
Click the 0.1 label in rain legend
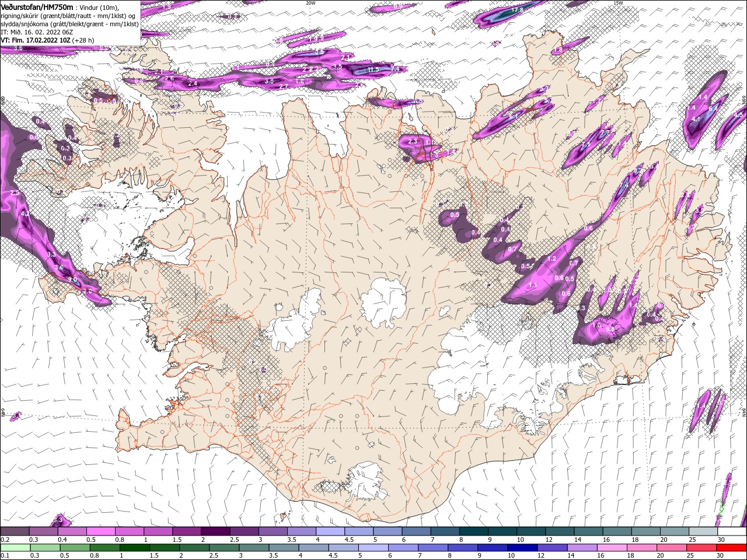coord(5,555)
